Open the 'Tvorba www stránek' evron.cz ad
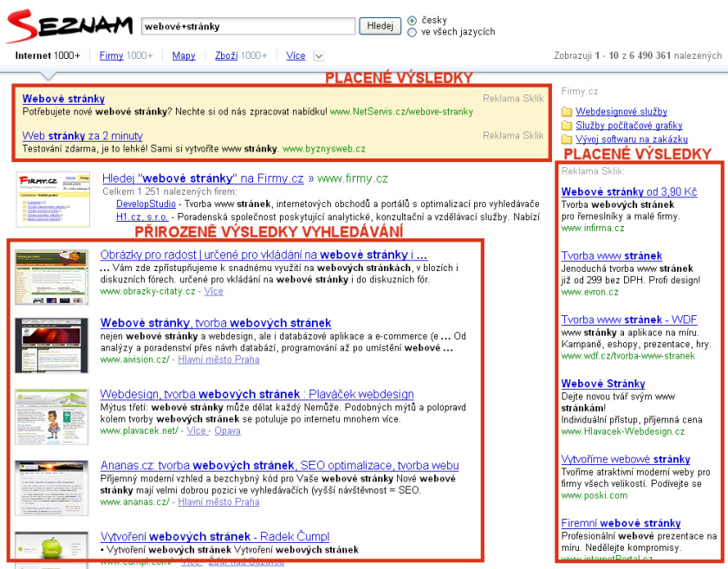Screen dimensions: 728x569 click(x=612, y=256)
